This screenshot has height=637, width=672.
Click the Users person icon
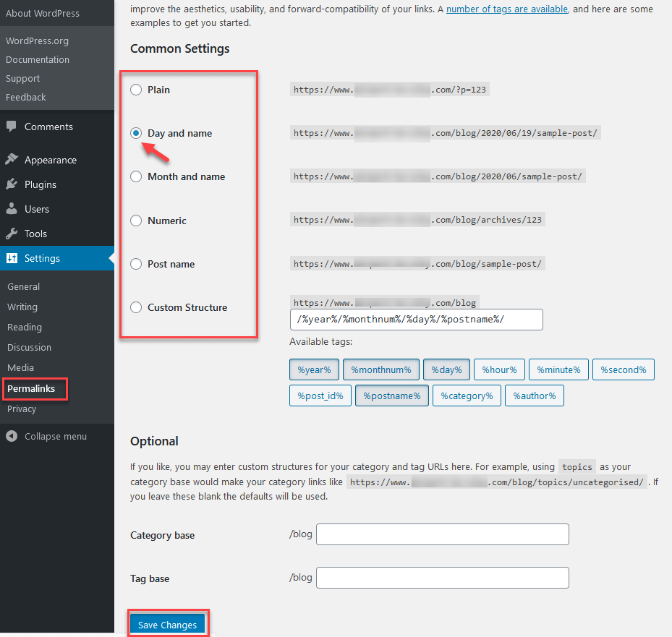(12, 209)
